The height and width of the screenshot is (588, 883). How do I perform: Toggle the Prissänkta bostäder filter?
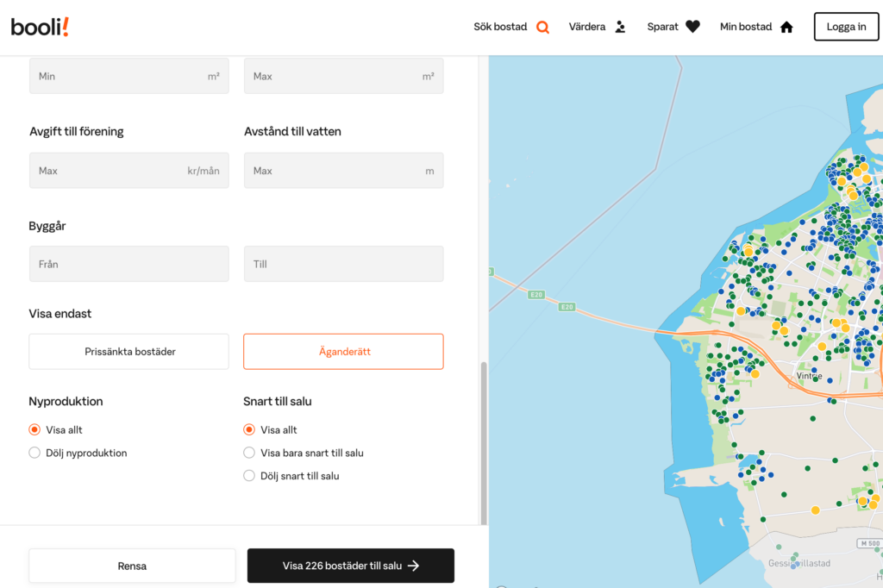coord(129,352)
